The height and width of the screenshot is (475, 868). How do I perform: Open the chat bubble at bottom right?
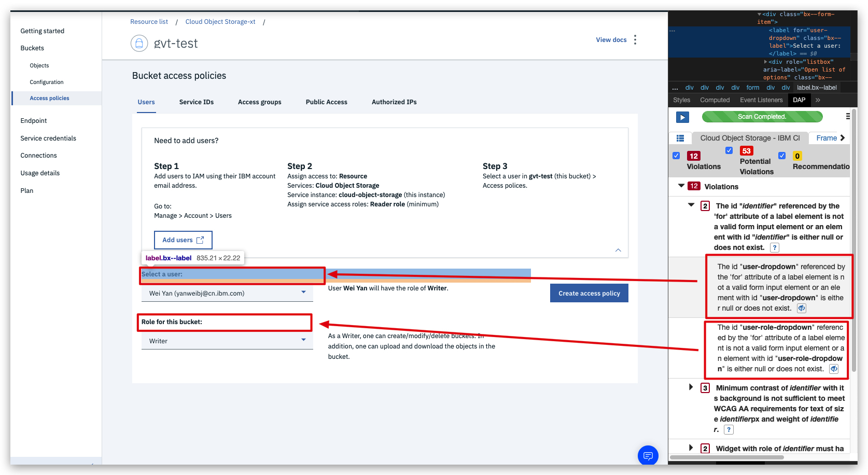(648, 455)
